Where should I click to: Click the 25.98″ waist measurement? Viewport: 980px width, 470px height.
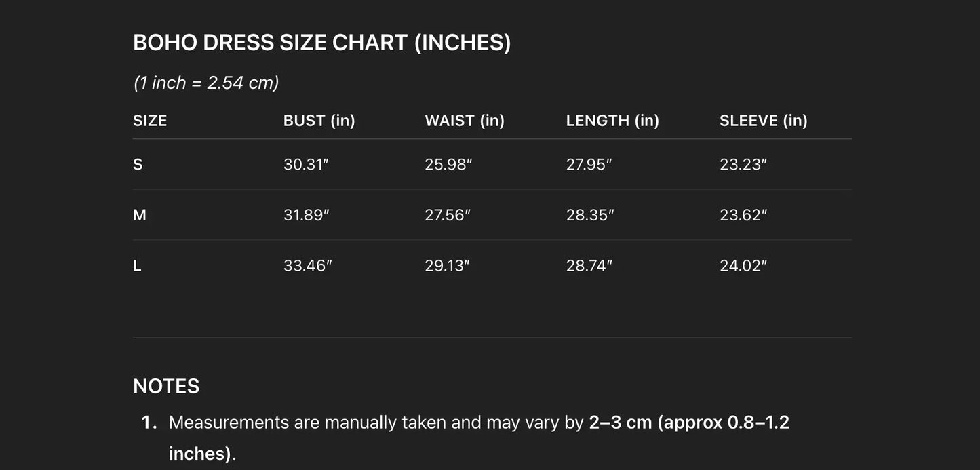(448, 165)
